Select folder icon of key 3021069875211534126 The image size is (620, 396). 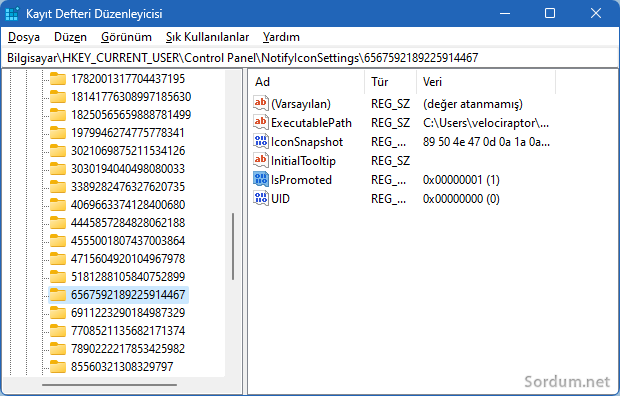[58, 151]
